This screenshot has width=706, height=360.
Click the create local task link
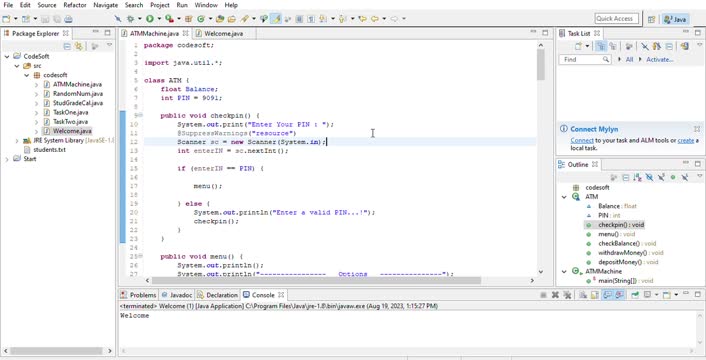tap(686, 140)
